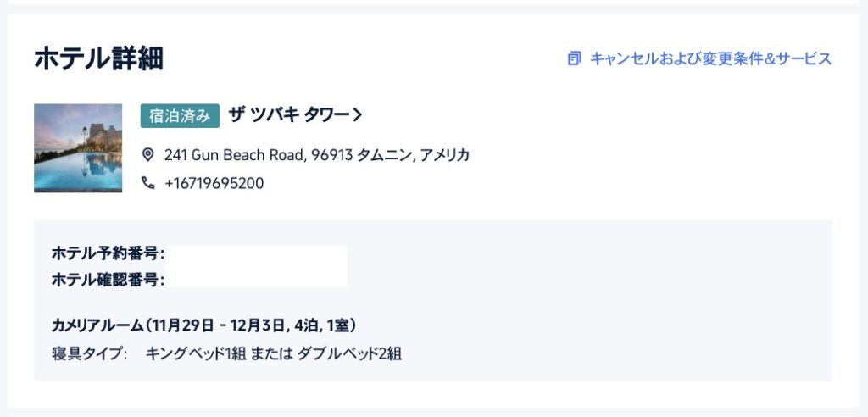Click the 11月29日 - 12月3日 stay dates

coord(219,325)
